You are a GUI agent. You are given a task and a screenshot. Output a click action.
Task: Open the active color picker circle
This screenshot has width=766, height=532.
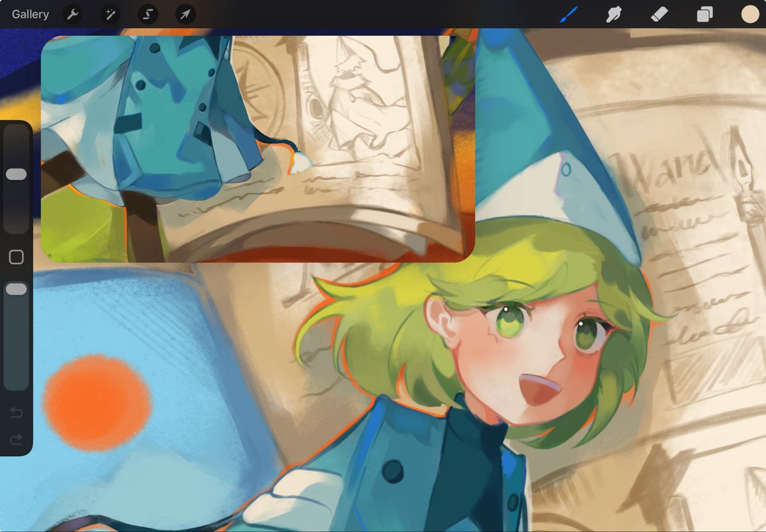point(750,14)
